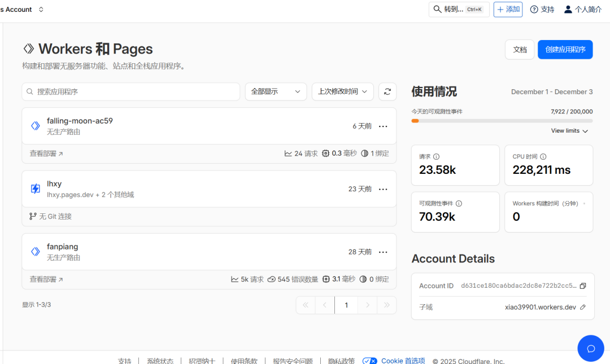Click the 24 请求 chart icon
The height and width of the screenshot is (364, 610).
[x=288, y=154]
